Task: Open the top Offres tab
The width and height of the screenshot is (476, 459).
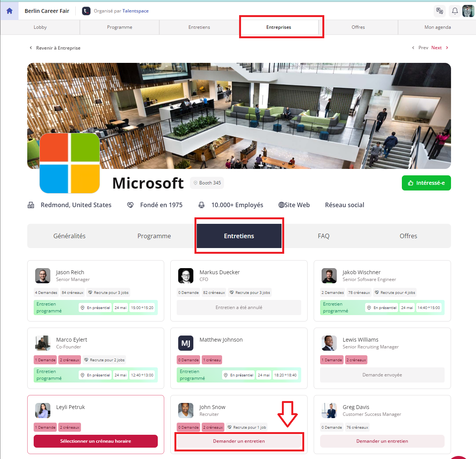Action: click(358, 27)
